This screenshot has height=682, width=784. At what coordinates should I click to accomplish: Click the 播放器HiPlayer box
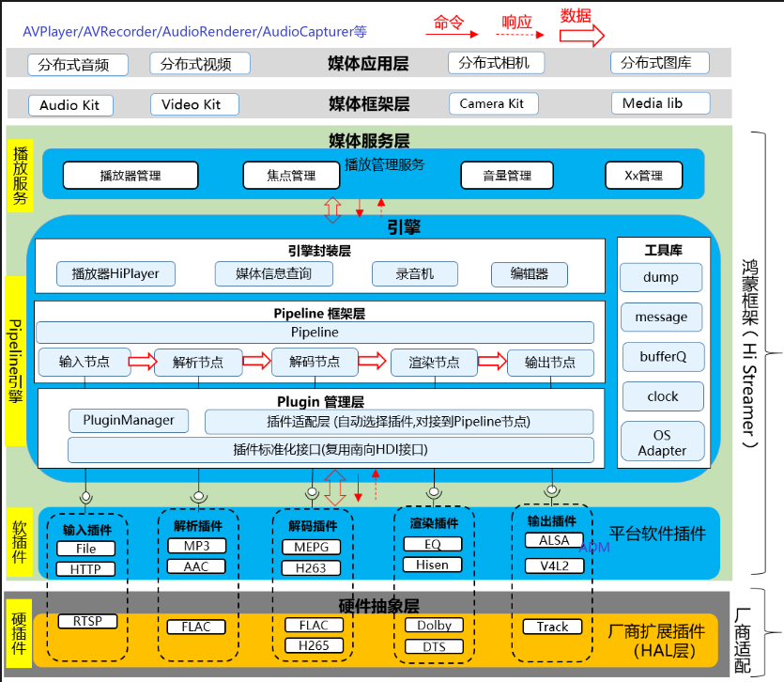[x=115, y=273]
